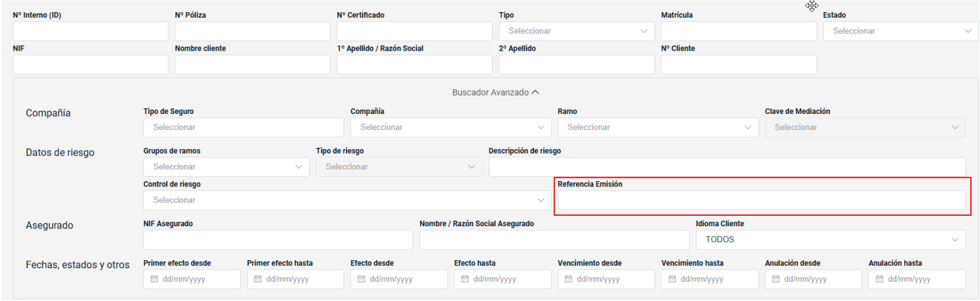Click calendar icon in Vencimiento desde field
This screenshot has height=301, width=980.
[568, 279]
